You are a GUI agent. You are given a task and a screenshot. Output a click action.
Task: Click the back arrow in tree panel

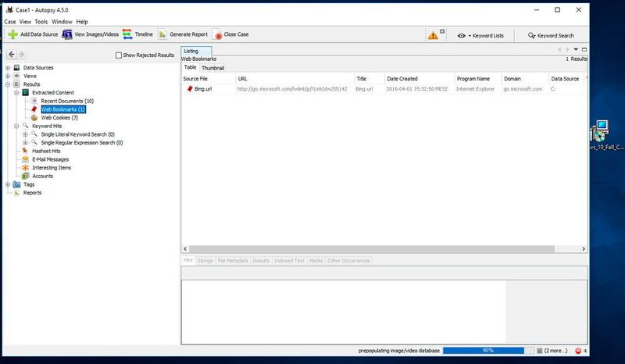12,55
